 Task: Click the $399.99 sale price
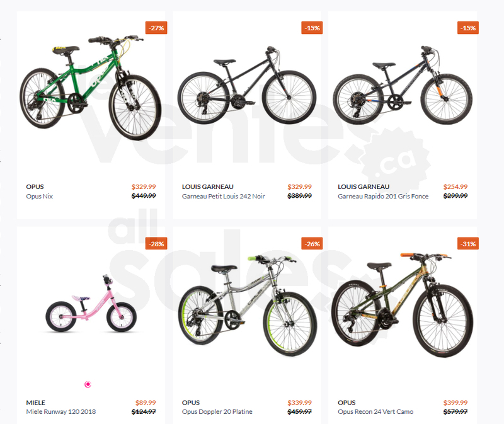[x=455, y=403]
